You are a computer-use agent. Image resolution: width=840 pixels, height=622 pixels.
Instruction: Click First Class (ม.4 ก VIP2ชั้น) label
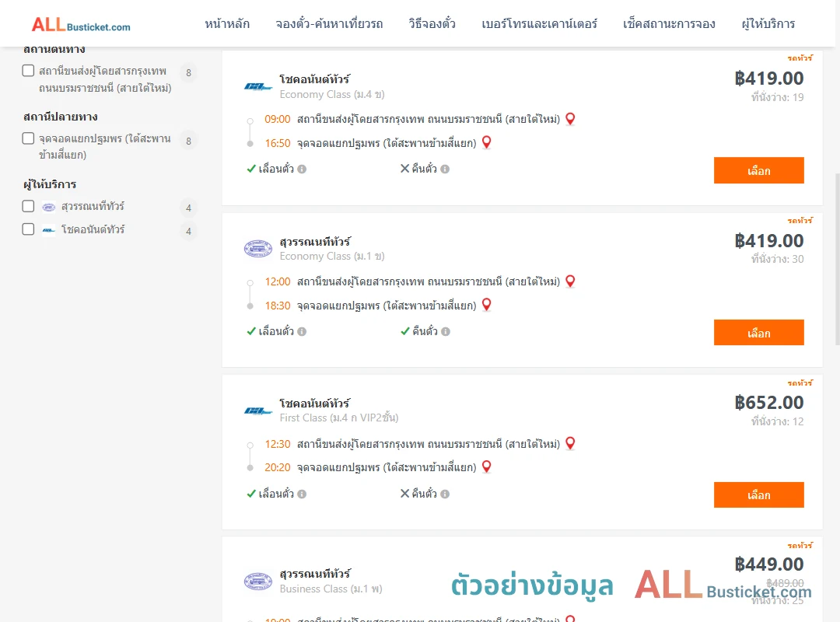click(339, 418)
